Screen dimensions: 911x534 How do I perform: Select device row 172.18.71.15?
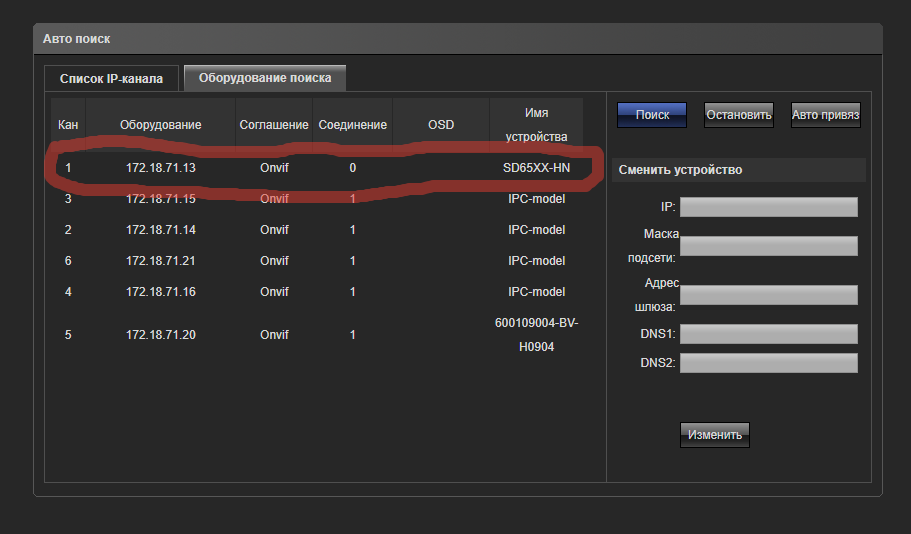point(161,199)
